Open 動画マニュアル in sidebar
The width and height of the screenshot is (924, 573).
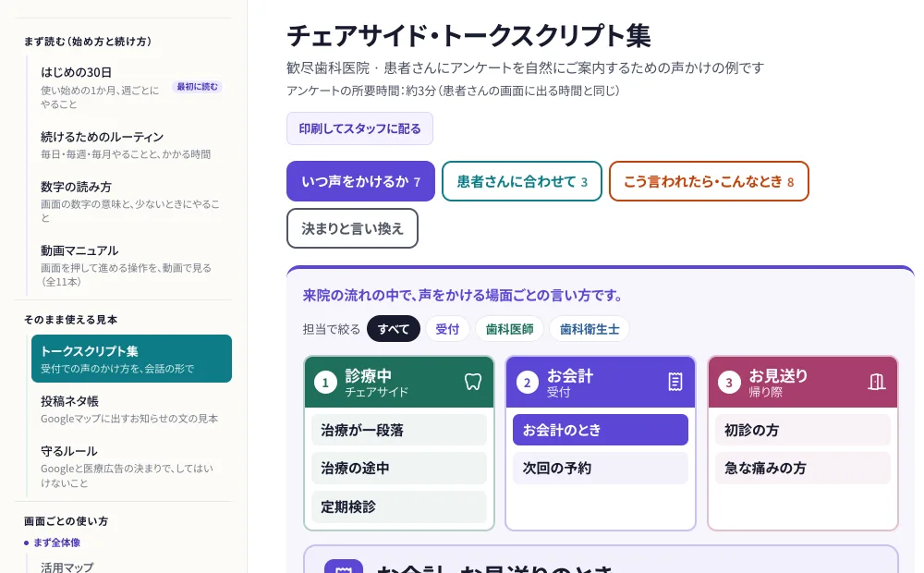(130, 265)
